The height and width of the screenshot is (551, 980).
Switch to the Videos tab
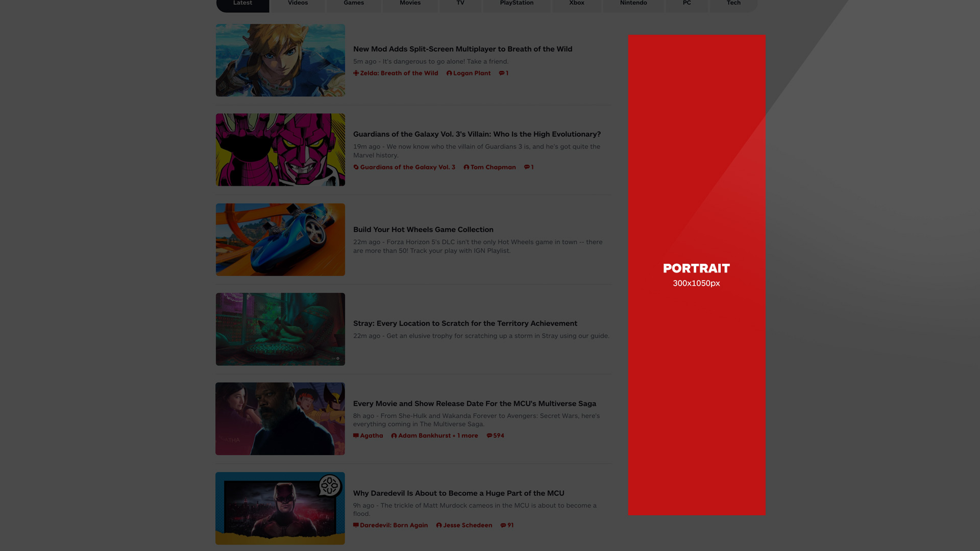[x=298, y=3]
